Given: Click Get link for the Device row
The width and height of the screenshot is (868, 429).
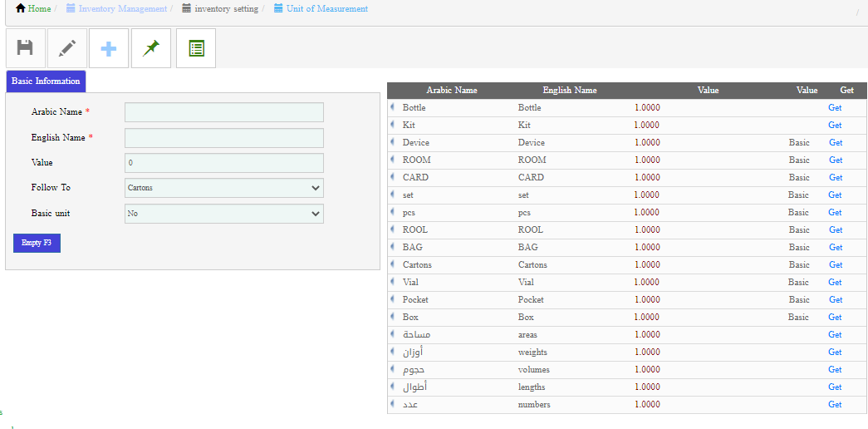Looking at the screenshot, I should tap(836, 143).
